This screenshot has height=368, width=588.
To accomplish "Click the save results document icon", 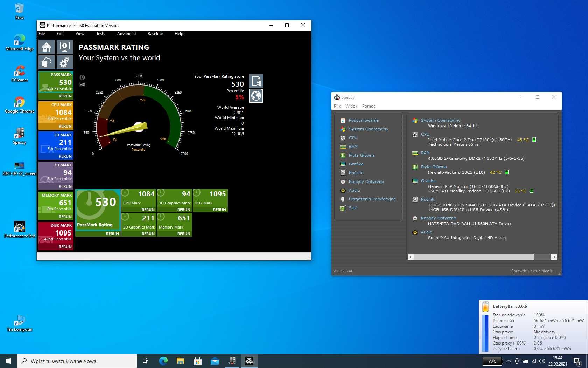I will pos(256,81).
